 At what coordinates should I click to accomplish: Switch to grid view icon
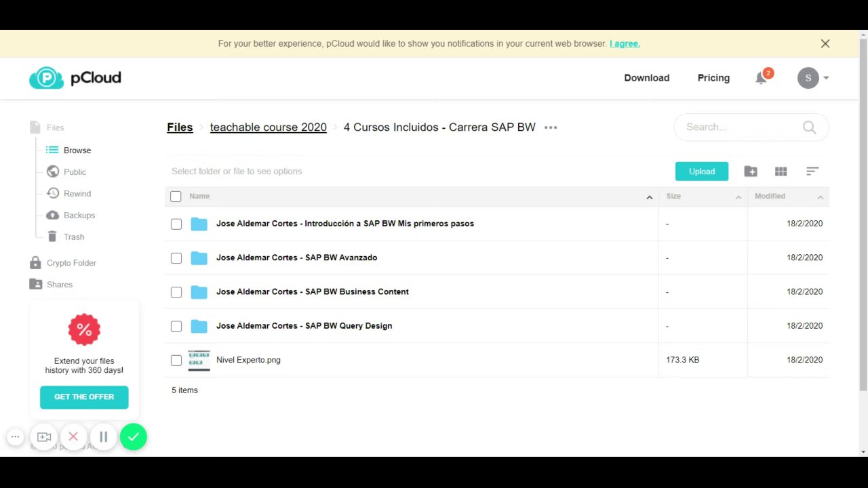tap(781, 171)
